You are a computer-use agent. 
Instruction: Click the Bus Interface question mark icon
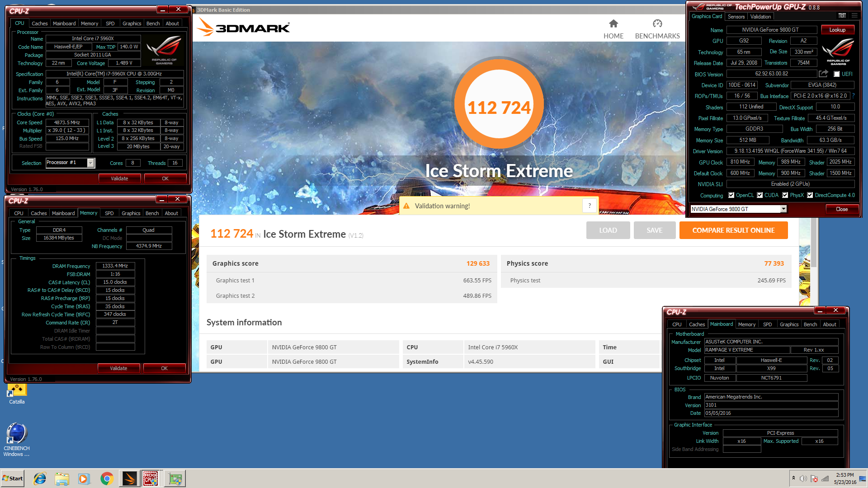pyautogui.click(x=854, y=96)
